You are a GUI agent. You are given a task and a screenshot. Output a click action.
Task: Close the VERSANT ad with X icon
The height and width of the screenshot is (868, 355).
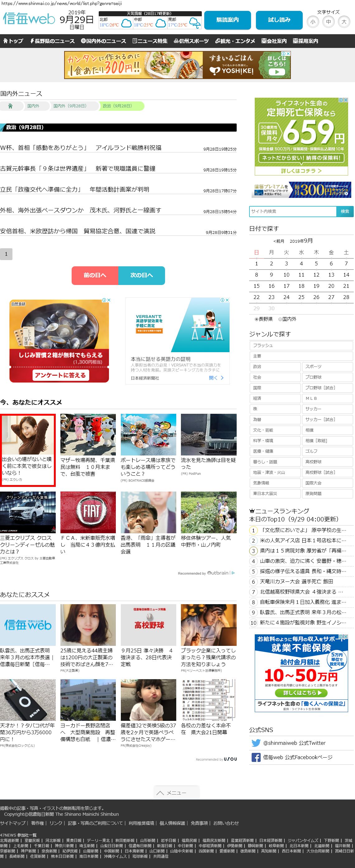coord(227,300)
